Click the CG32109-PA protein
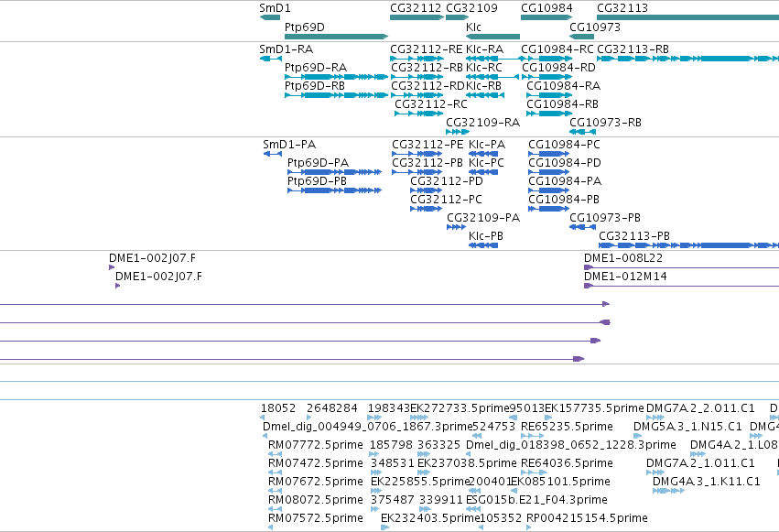The height and width of the screenshot is (532, 779). pyautogui.click(x=456, y=227)
